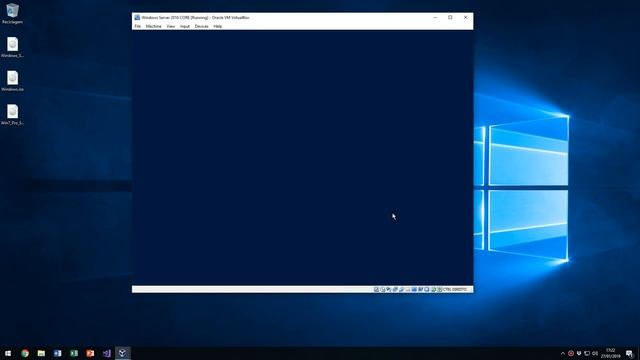Open Excel from the taskbar

point(74,353)
